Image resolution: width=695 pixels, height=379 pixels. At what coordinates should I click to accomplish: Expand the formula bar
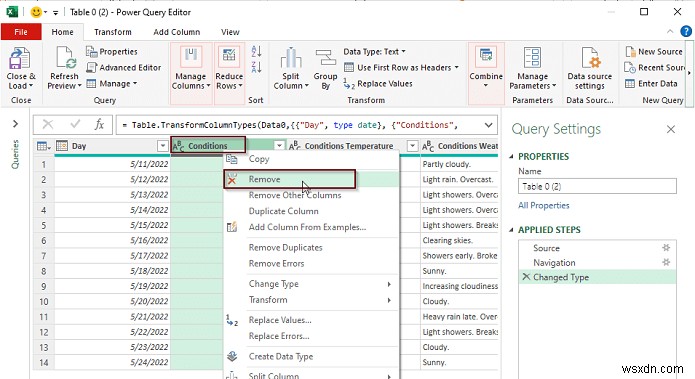[x=488, y=125]
